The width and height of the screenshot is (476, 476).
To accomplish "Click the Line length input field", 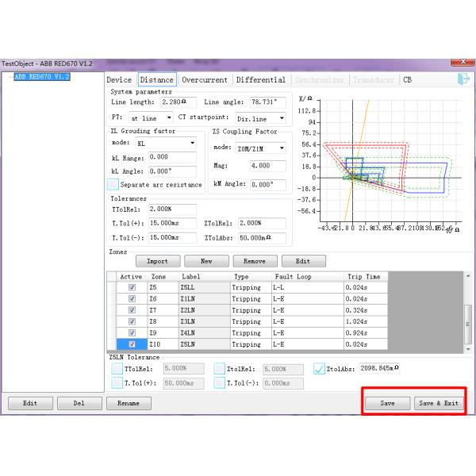I will pyautogui.click(x=174, y=102).
